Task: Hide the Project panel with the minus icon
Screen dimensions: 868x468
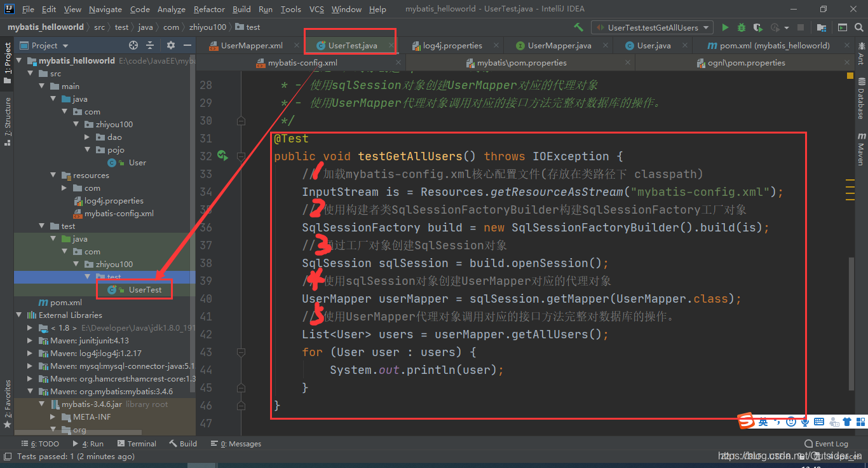Action: 187,45
